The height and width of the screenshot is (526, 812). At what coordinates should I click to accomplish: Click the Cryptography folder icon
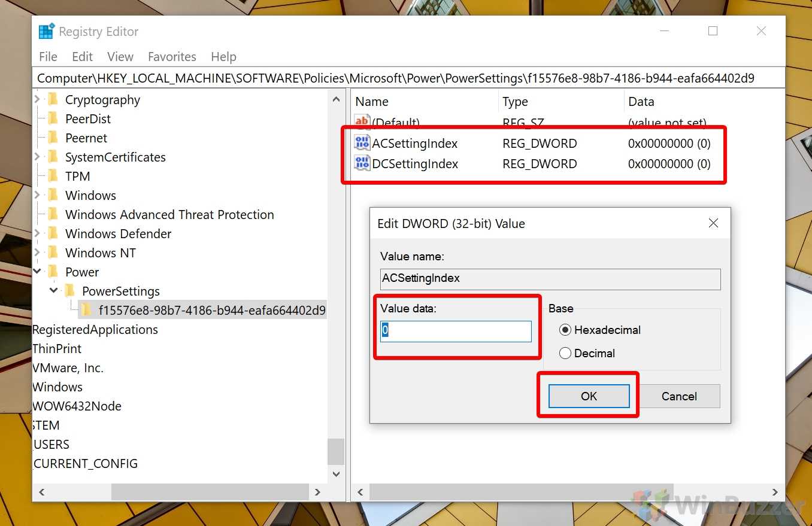pos(53,99)
